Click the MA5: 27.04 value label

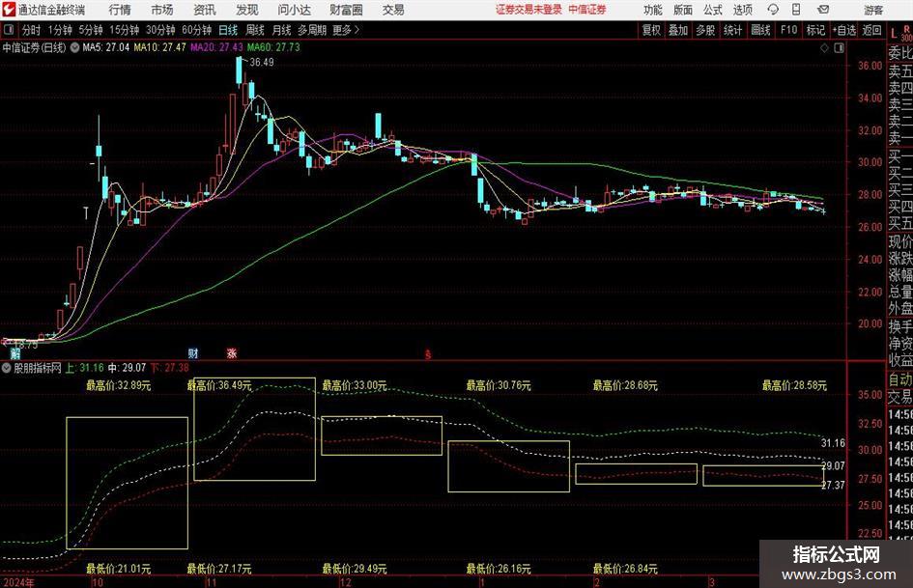tap(106, 47)
